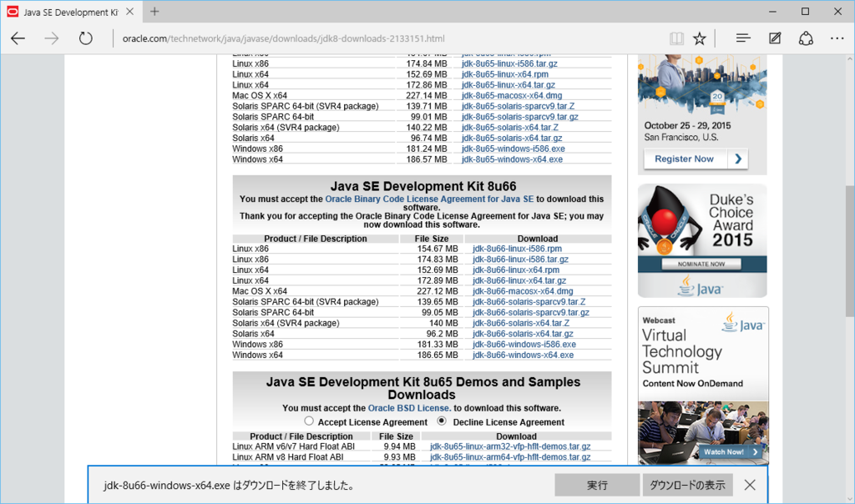This screenshot has height=504, width=855.
Task: Go back to the previous page
Action: [18, 38]
